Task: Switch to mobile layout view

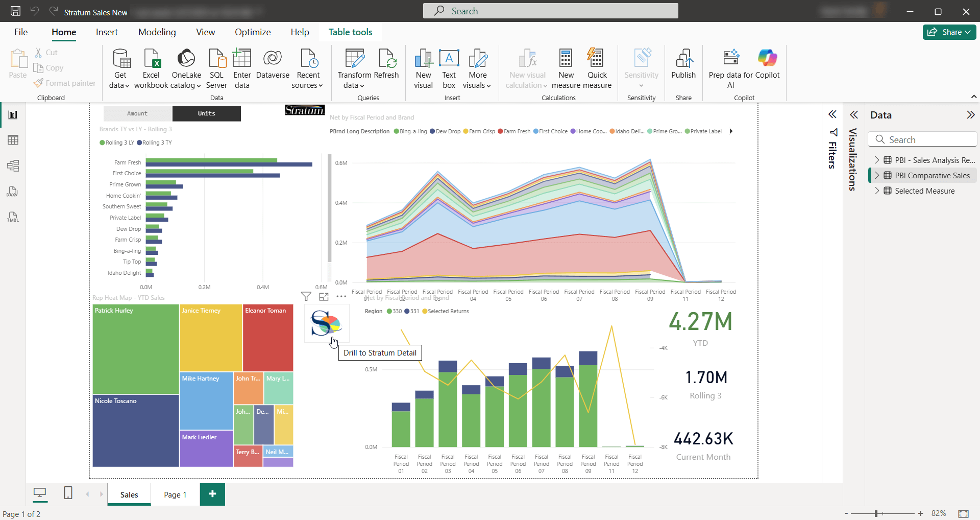Action: pos(68,493)
